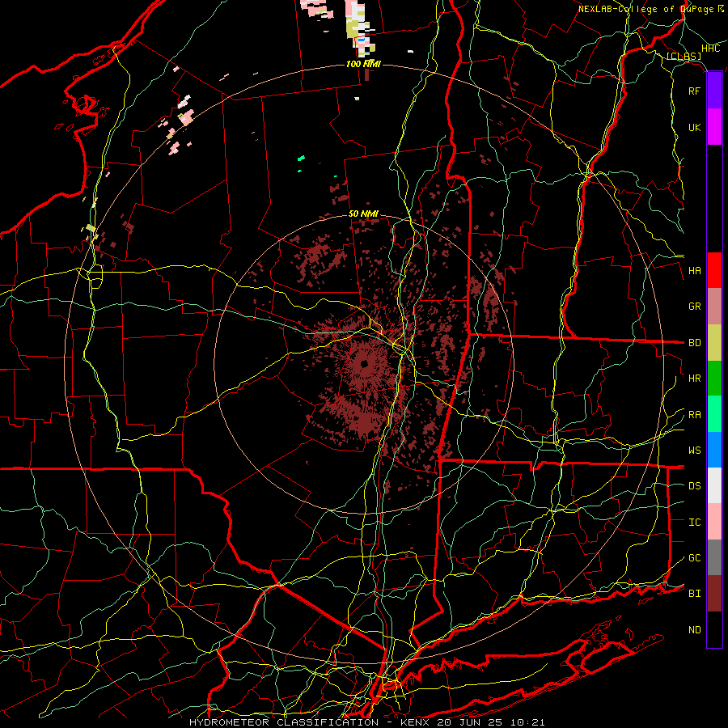
Task: Select the IC pink legend swatch
Action: coord(714,522)
